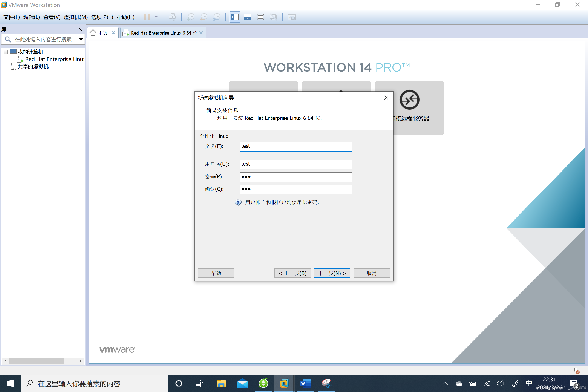This screenshot has width=588, height=392.
Task: Open the power options dropdown arrow in toolbar
Action: (x=156, y=17)
